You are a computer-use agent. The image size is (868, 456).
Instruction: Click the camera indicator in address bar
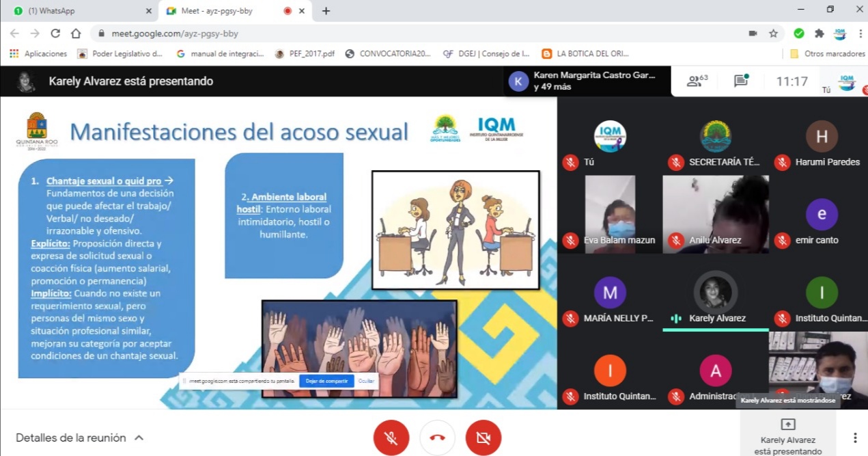tap(753, 33)
